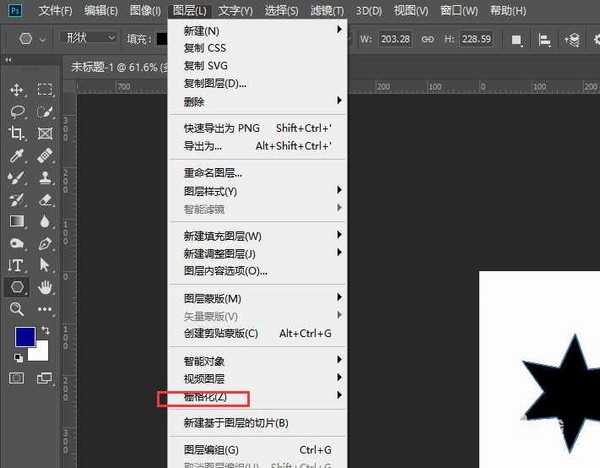The width and height of the screenshot is (600, 468).
Task: Select the Move tool
Action: [x=16, y=90]
